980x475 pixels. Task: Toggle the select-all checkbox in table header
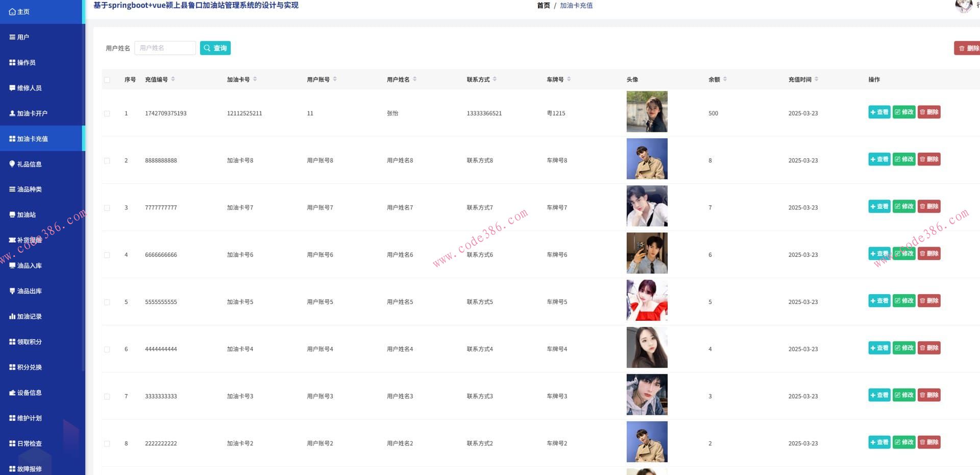[107, 80]
